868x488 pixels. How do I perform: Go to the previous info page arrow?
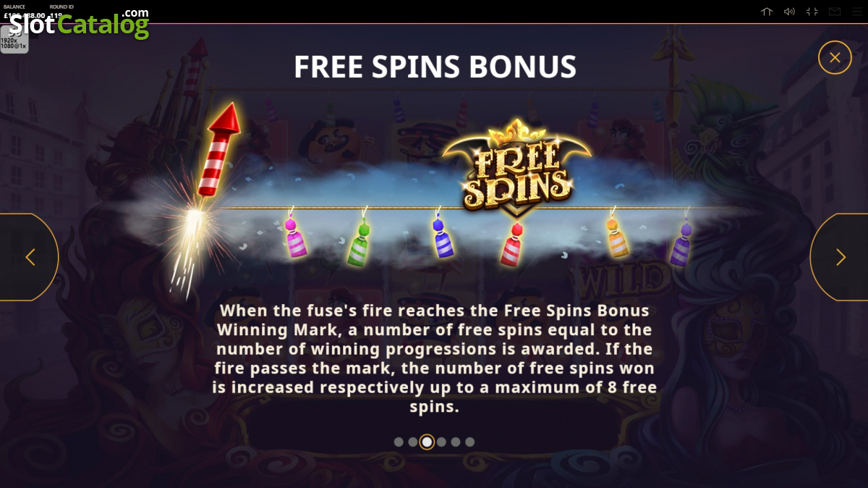[x=30, y=257]
